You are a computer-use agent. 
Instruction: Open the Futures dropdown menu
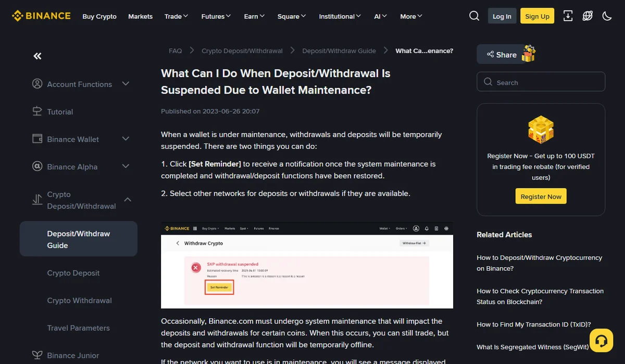216,16
